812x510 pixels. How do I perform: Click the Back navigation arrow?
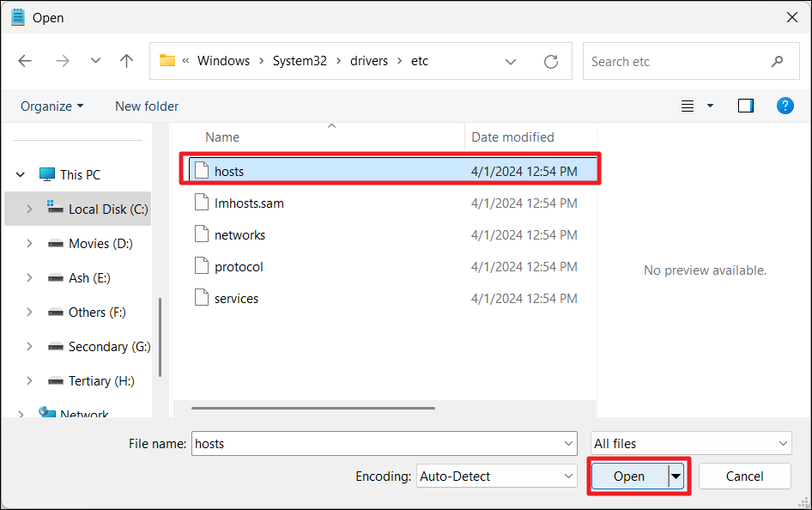tap(25, 61)
